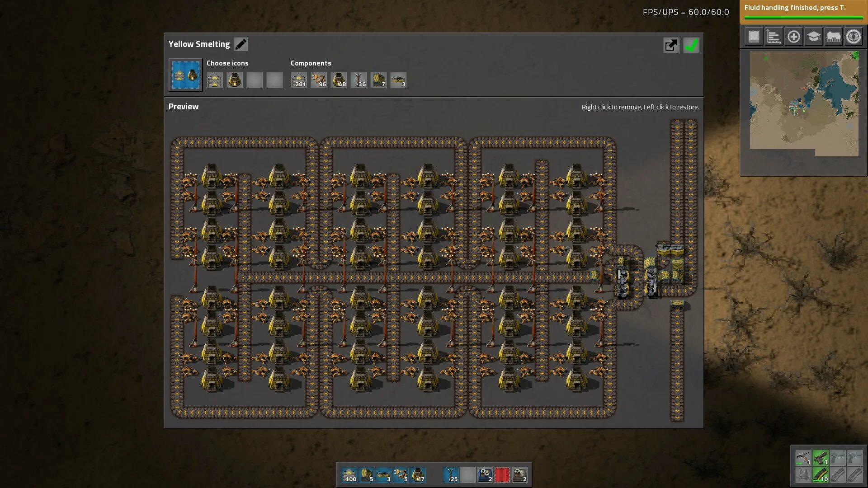The width and height of the screenshot is (868, 488).
Task: Select inserter stack of 5 in quickbar
Action: coord(401,475)
